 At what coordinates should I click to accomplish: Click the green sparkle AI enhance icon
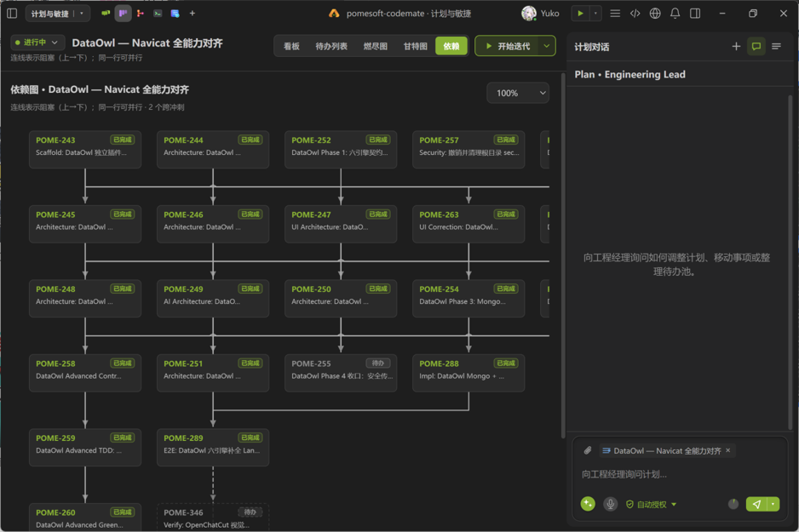[588, 504]
